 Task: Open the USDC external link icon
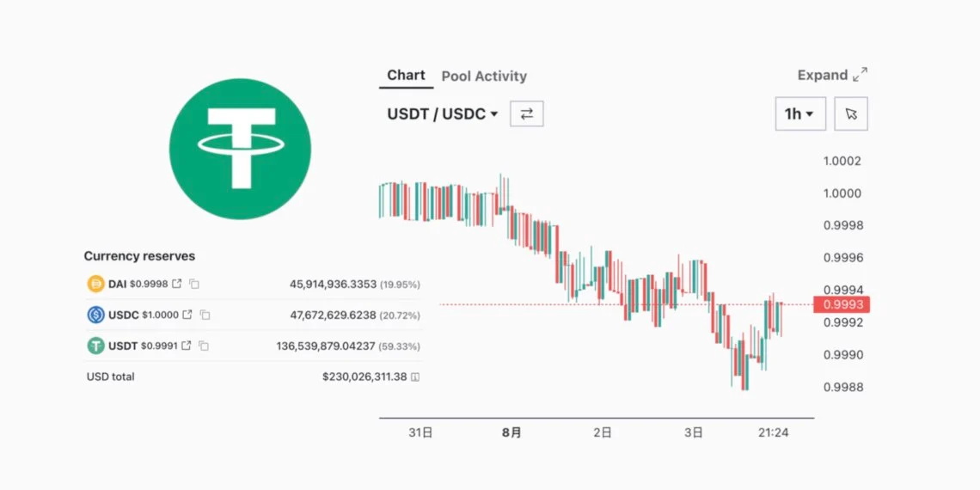click(187, 315)
